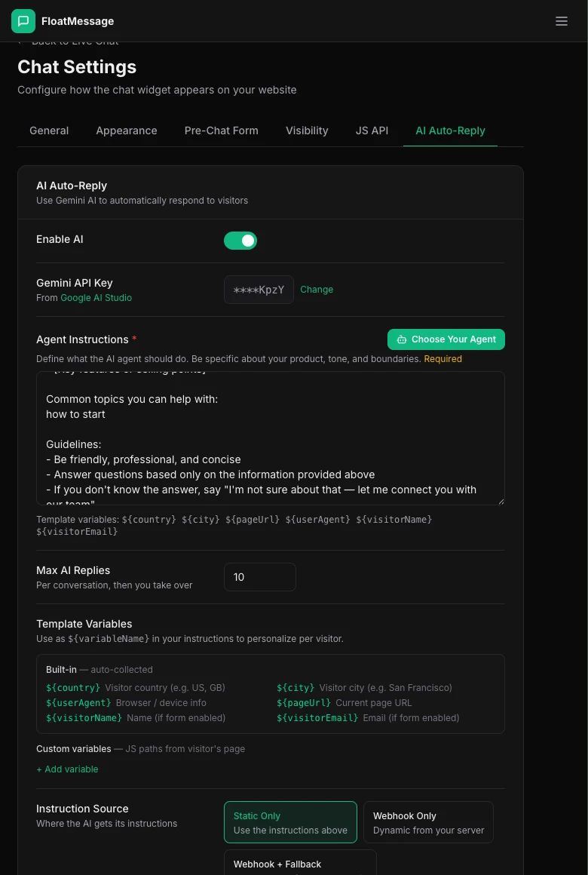Image resolution: width=588 pixels, height=875 pixels.
Task: Click the Choose Your Agent button
Action: click(446, 339)
